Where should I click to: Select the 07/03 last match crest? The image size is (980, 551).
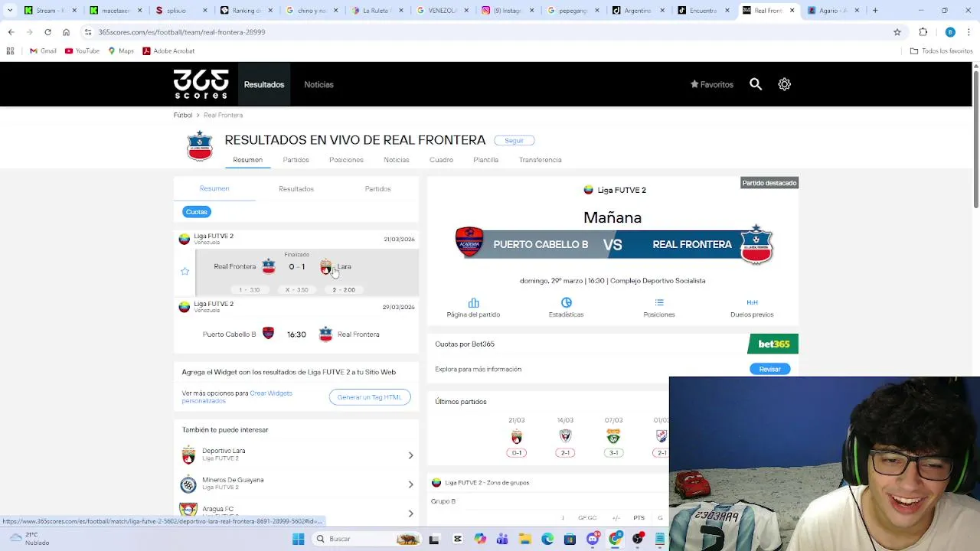click(613, 436)
